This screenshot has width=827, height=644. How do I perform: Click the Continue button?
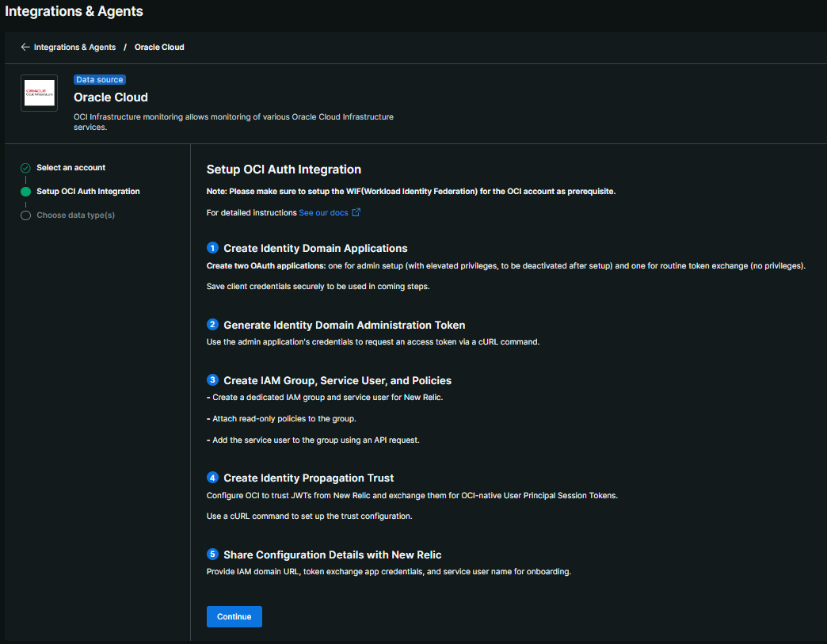pyautogui.click(x=234, y=616)
